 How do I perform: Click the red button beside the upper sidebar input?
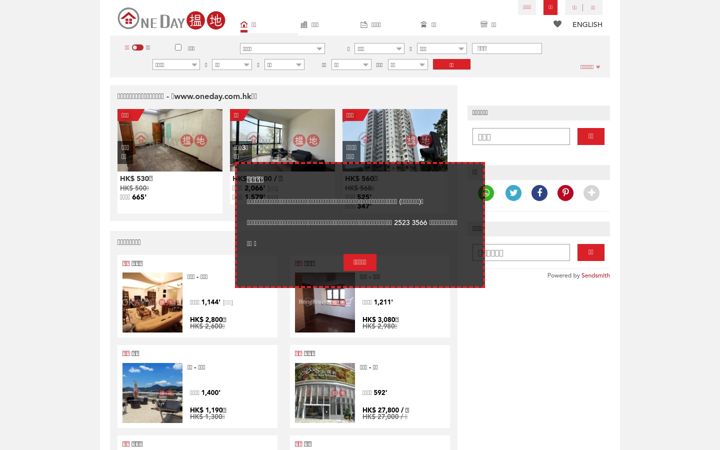point(591,136)
